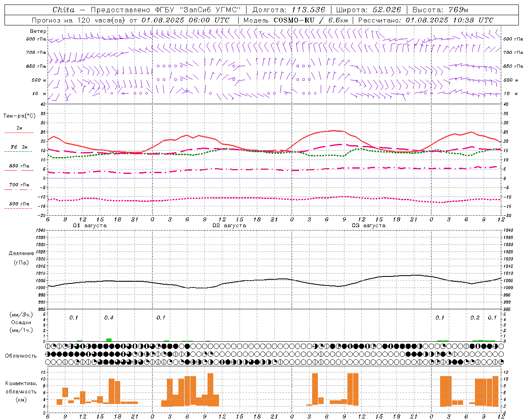The width and height of the screenshot is (525, 420).
Task: Click the "02 августа" date label
Action: (229, 226)
